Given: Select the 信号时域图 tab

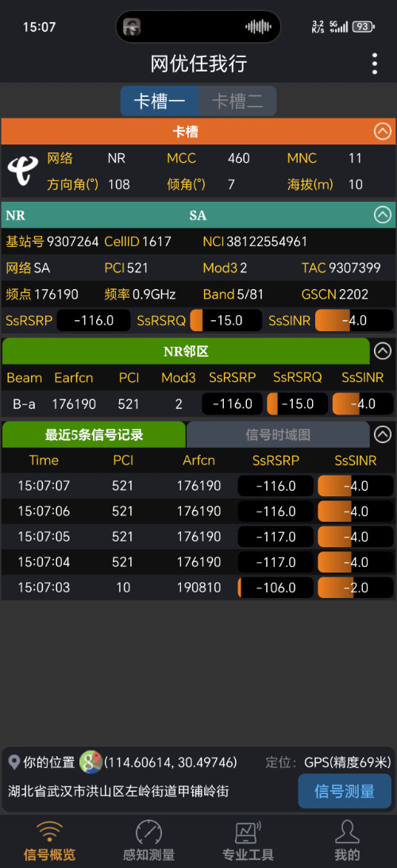Looking at the screenshot, I should pyautogui.click(x=278, y=434).
